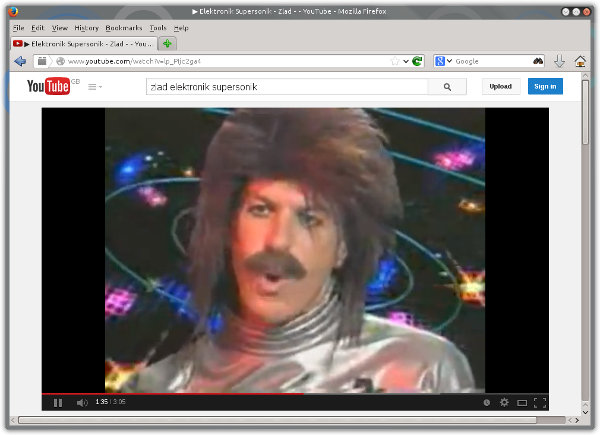Mute the video volume speaker icon
The image size is (600, 435).
pyautogui.click(x=82, y=402)
